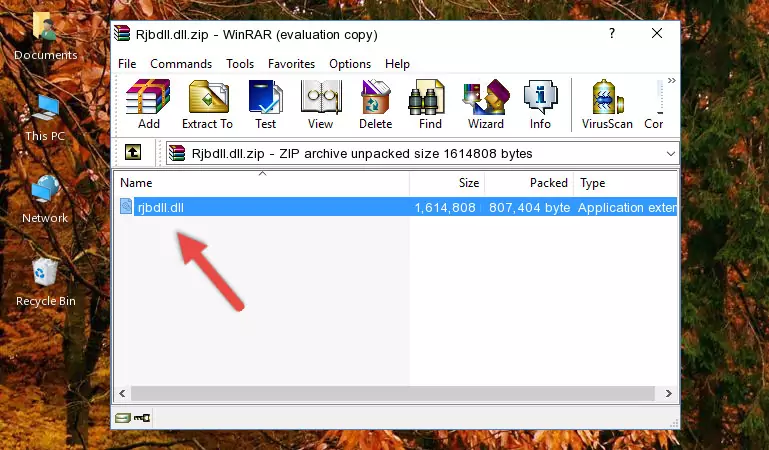
Task: Open the Tools menu
Action: click(240, 64)
